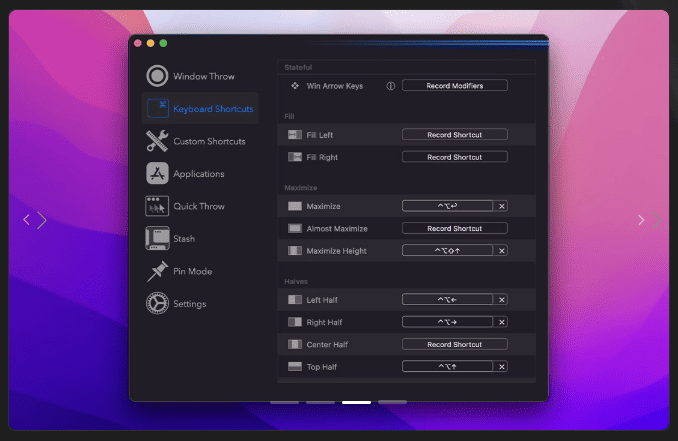Click the Quick Throw cursor icon
Screen dimensions: 678x441
click(157, 206)
